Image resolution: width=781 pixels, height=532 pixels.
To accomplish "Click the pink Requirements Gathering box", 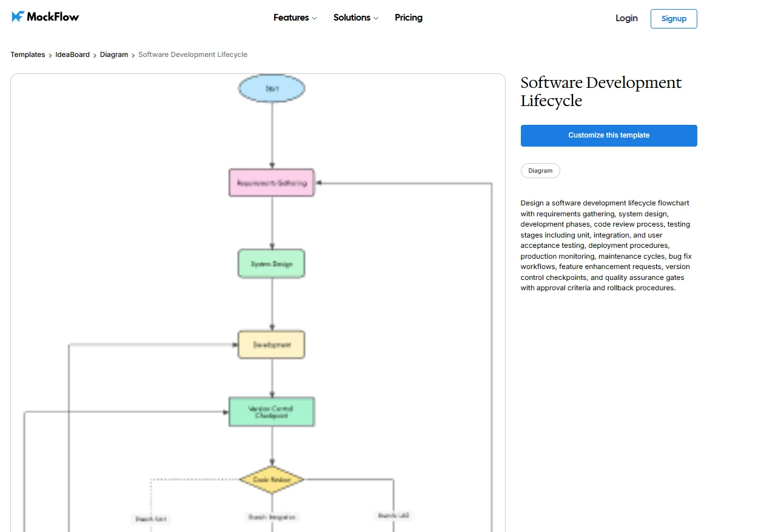I will click(x=272, y=183).
